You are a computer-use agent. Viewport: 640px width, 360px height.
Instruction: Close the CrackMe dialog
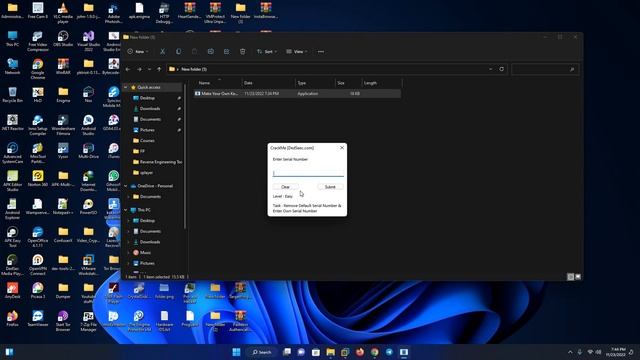click(342, 148)
